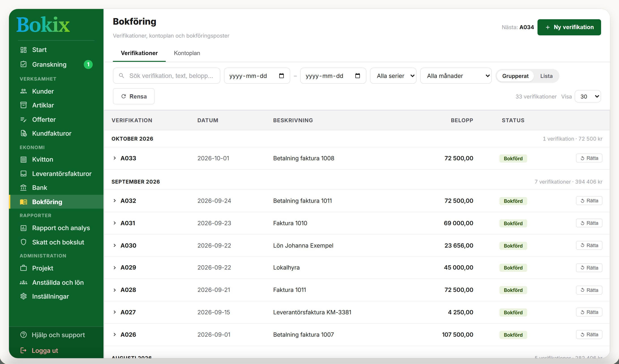This screenshot has width=619, height=364.
Task: Expand verification A027 row
Action: click(114, 312)
